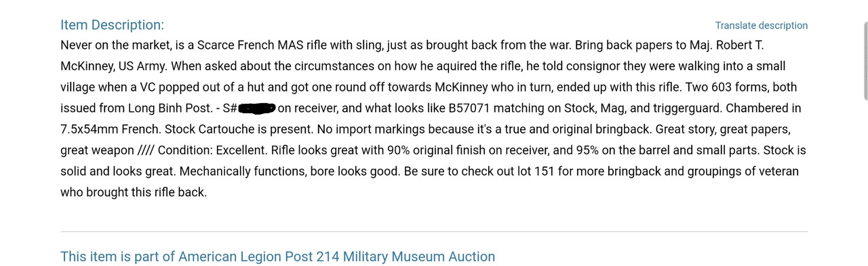Click the horizontal divider line under the description

point(434,232)
